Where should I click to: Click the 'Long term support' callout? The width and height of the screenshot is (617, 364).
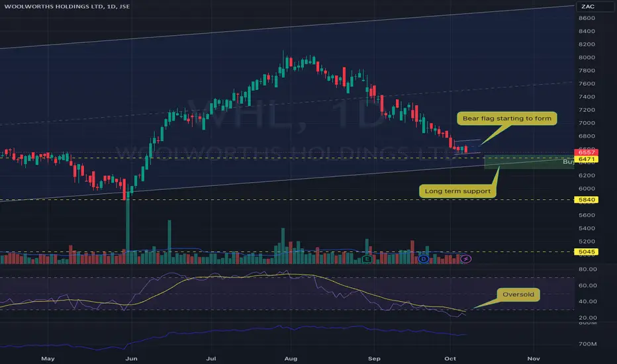(457, 191)
